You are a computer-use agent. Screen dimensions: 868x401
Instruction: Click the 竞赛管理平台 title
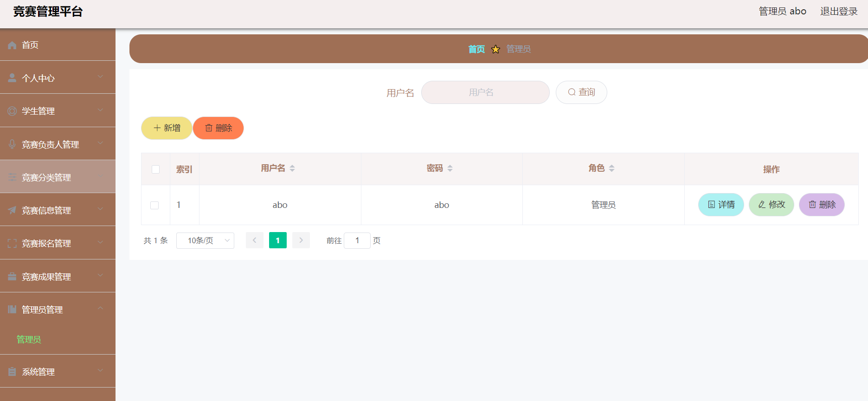point(48,12)
